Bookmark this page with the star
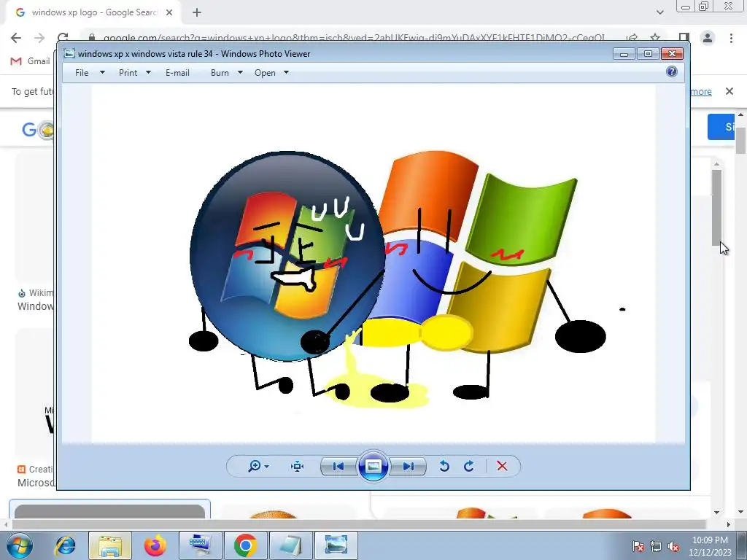Image resolution: width=747 pixels, height=560 pixels. tap(655, 37)
